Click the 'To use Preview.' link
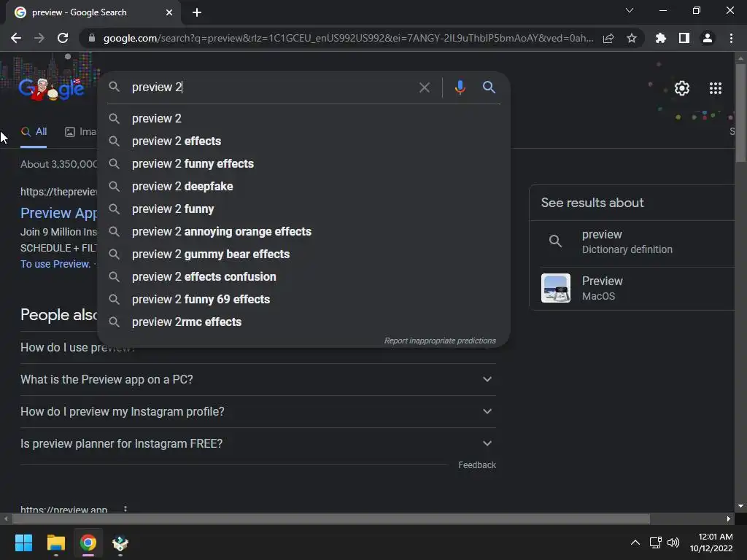Image resolution: width=747 pixels, height=560 pixels. pyautogui.click(x=55, y=264)
